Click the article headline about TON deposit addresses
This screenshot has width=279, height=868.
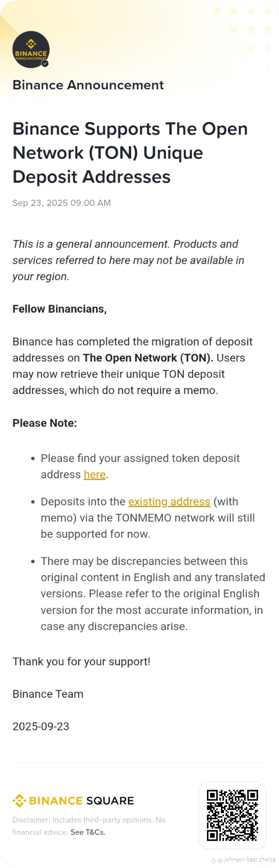tap(130, 153)
